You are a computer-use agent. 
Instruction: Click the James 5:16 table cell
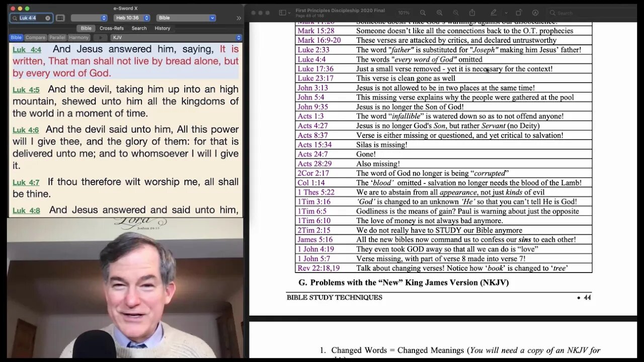(315, 240)
